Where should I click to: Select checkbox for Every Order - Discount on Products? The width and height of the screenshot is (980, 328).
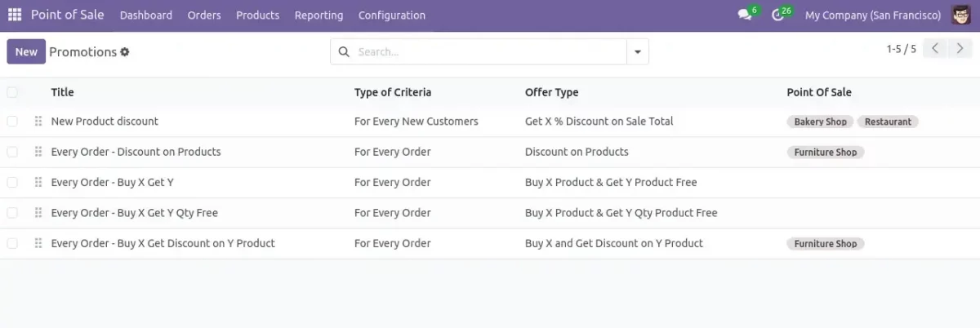coord(12,152)
